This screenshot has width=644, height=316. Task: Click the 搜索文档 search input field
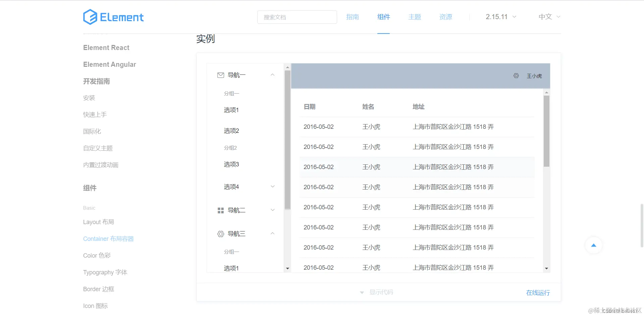pyautogui.click(x=297, y=17)
